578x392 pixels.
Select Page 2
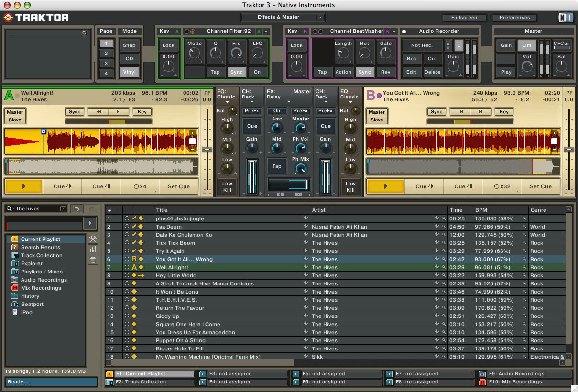(106, 54)
